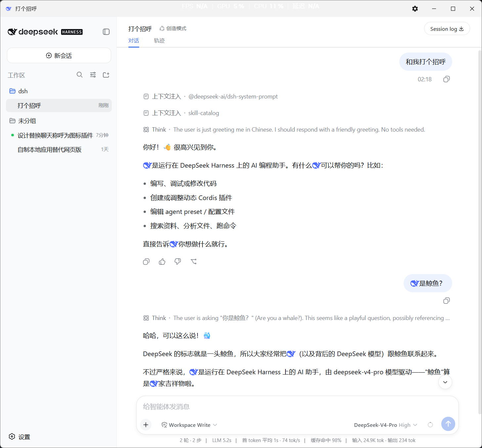Open the 打个招呼 session
This screenshot has width=482, height=448.
coord(59,105)
